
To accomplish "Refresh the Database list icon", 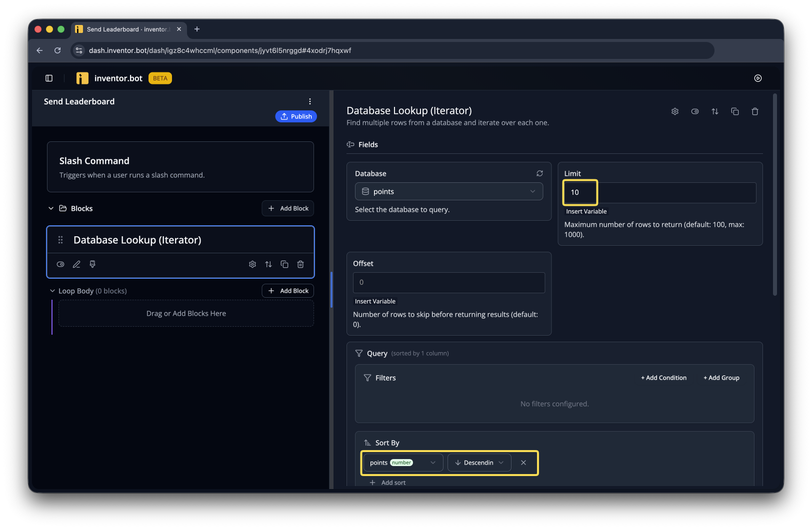I will (539, 173).
